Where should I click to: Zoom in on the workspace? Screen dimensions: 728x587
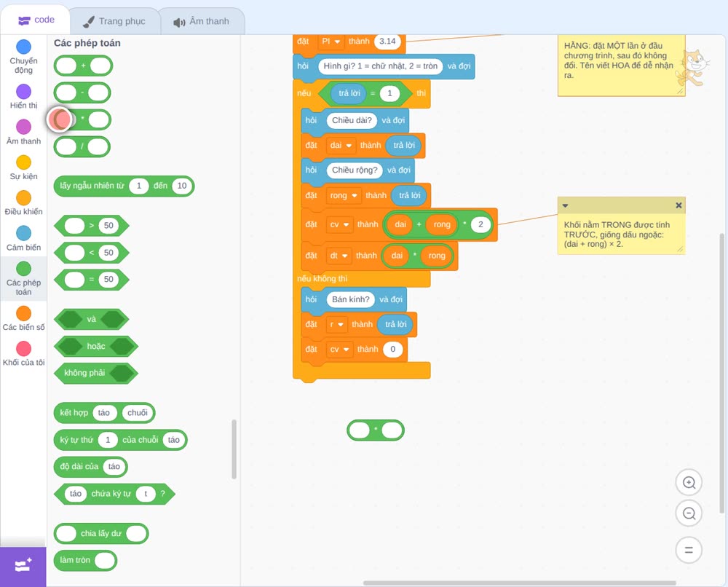pyautogui.click(x=689, y=483)
